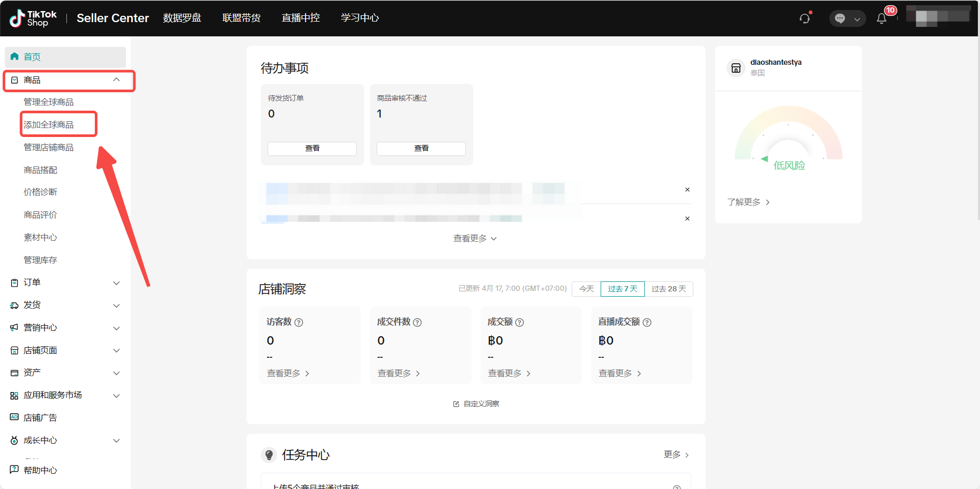Click the TikTok Shop logo
980x489 pixels.
pos(32,17)
